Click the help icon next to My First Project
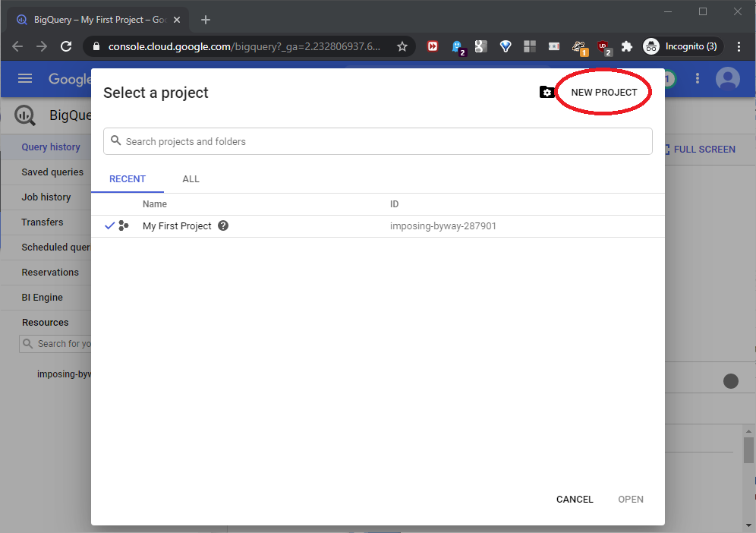This screenshot has width=756, height=533. pyautogui.click(x=222, y=225)
